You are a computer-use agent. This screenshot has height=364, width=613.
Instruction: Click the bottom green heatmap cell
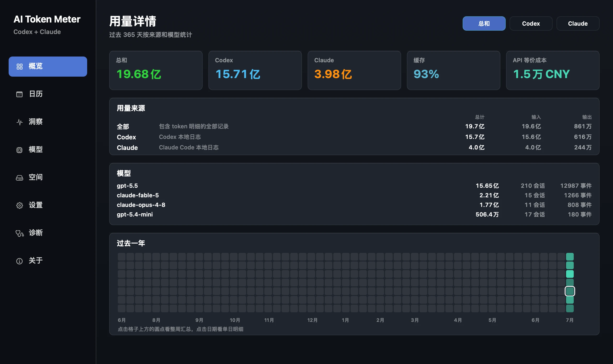[570, 308]
